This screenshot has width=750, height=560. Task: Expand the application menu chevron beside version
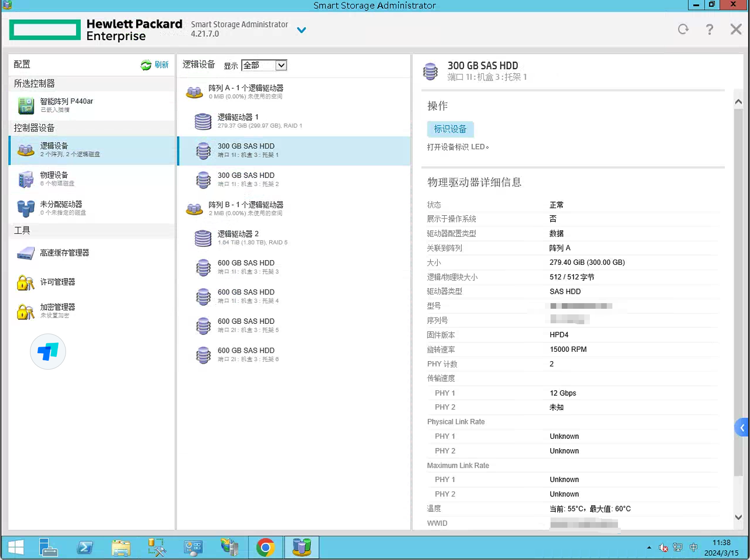click(x=301, y=30)
